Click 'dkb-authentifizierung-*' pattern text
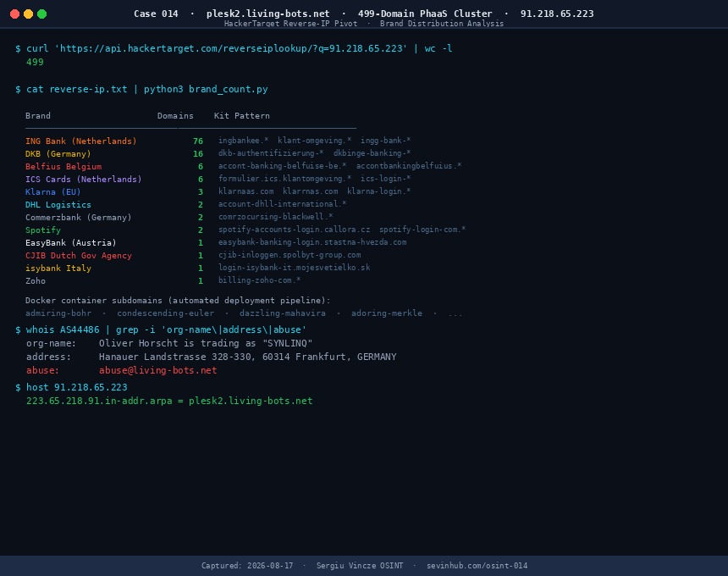Image resolution: width=728 pixels, height=576 pixels. [271, 152]
